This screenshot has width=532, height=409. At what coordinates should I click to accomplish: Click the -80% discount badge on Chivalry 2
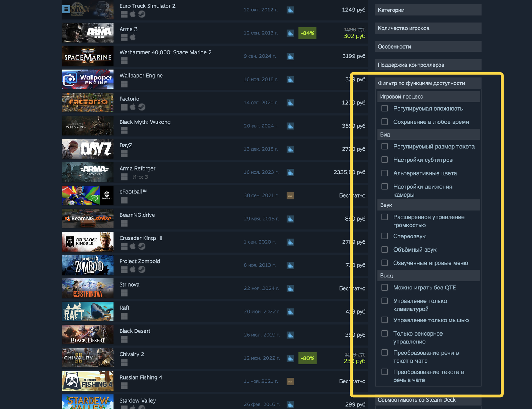click(307, 358)
